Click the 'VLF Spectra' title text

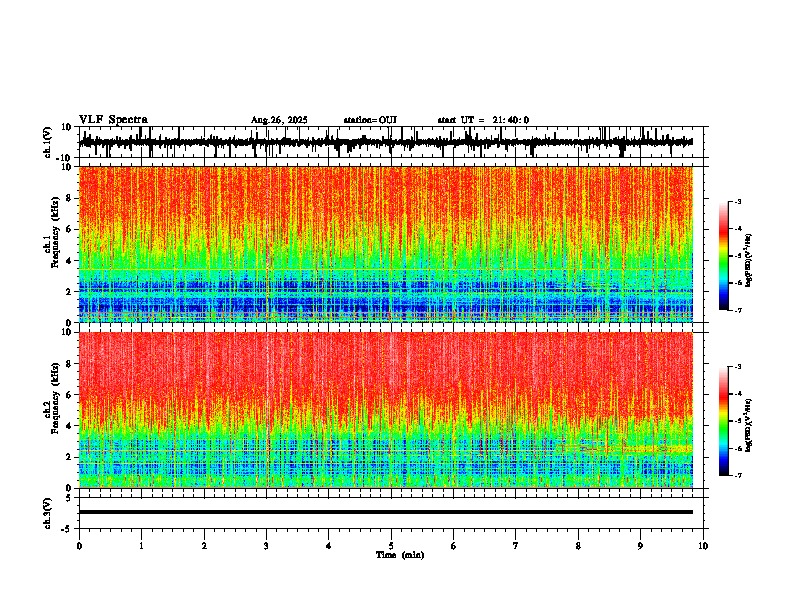click(x=113, y=120)
